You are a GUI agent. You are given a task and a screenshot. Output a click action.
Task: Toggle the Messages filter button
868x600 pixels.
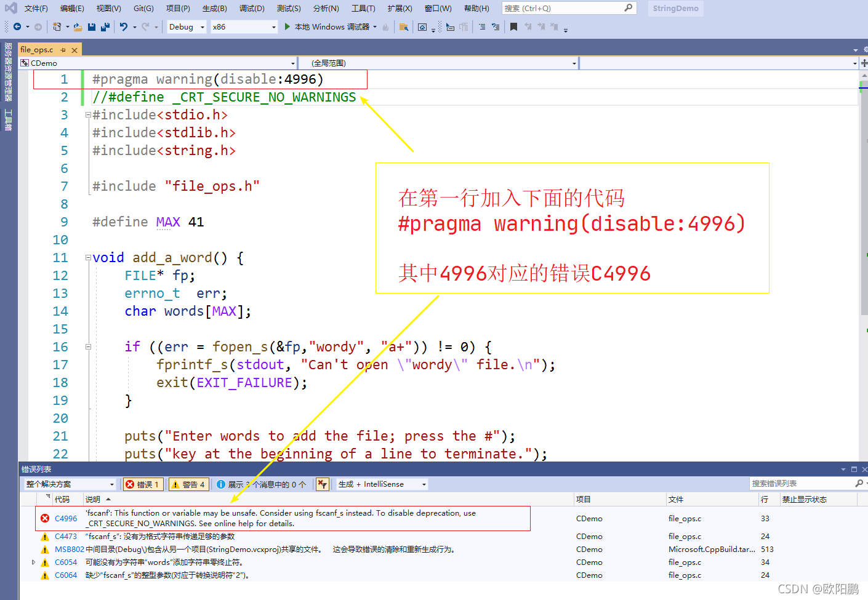[262, 484]
